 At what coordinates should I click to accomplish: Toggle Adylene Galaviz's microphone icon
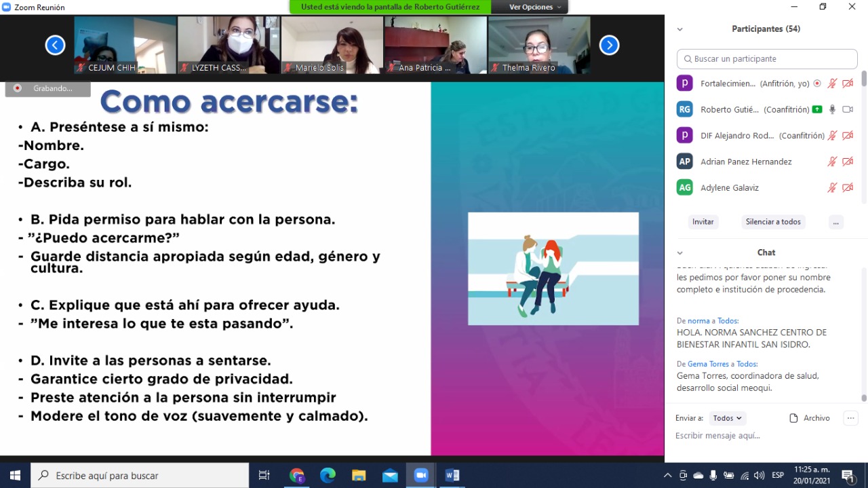(x=832, y=187)
